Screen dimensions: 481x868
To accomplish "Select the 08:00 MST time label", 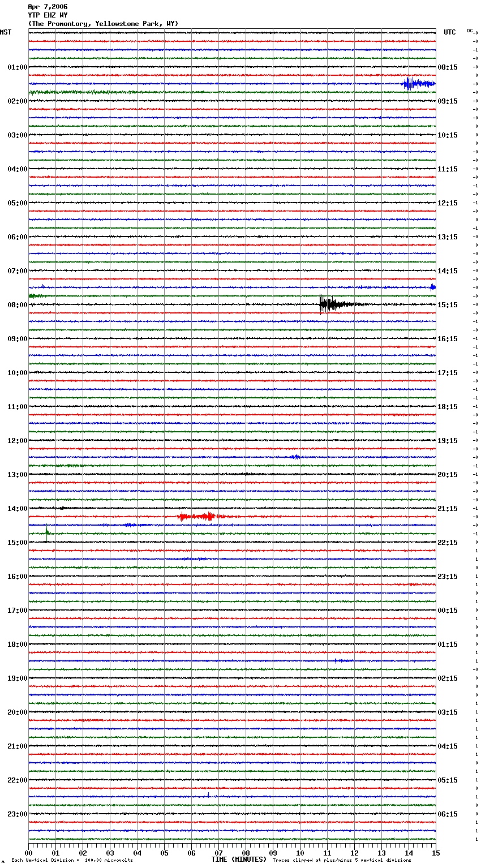I will [18, 305].
